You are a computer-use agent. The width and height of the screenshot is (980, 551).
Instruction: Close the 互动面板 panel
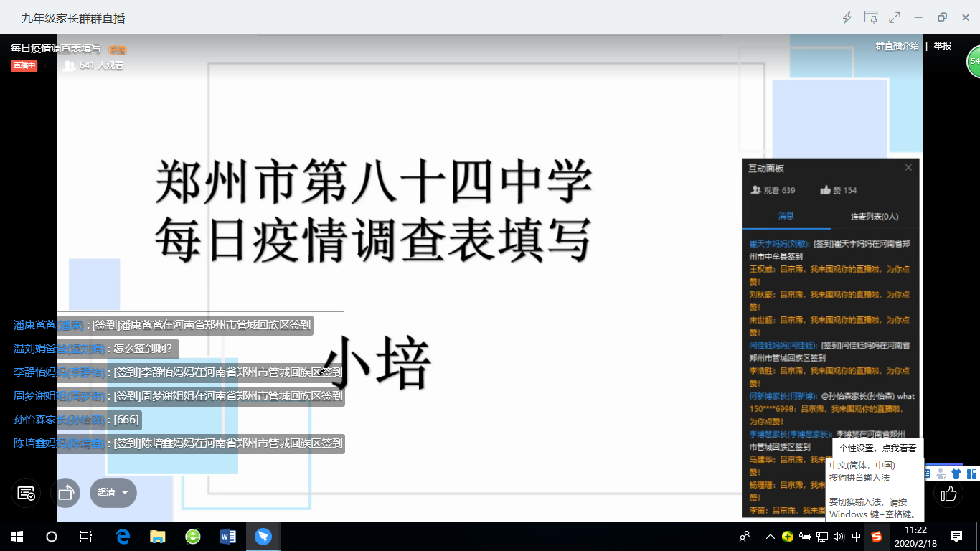908,168
